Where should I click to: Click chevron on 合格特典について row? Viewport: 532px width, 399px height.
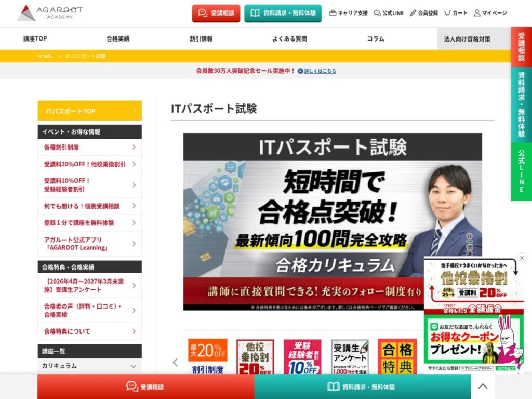[x=134, y=331]
